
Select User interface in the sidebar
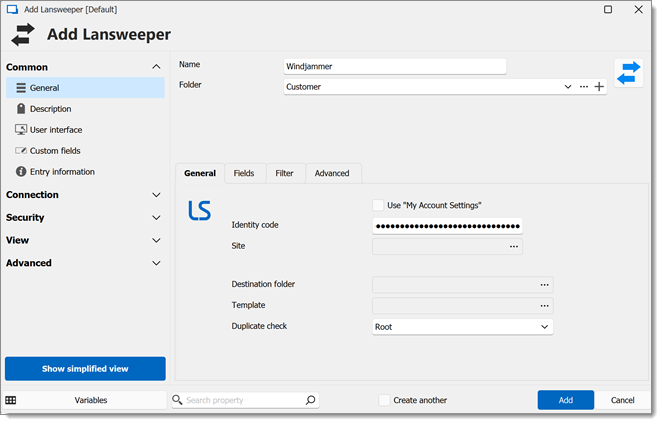(85, 130)
